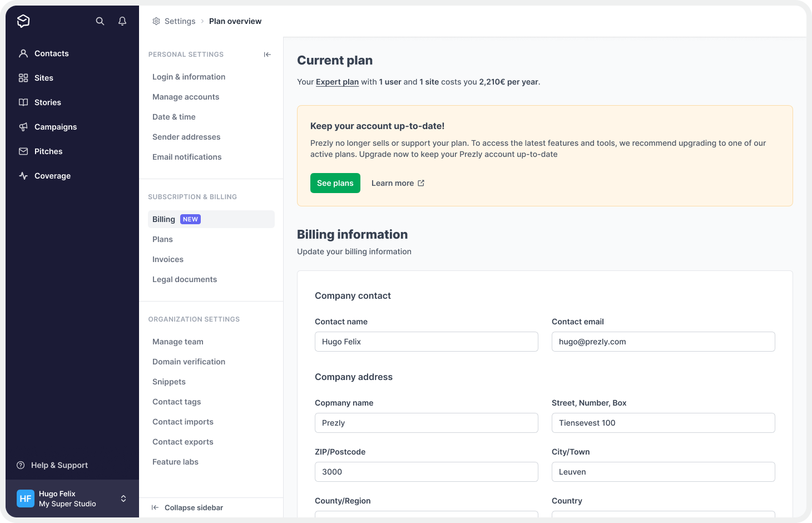This screenshot has height=523, width=812.
Task: Open Pitches in main navigation
Action: [48, 151]
